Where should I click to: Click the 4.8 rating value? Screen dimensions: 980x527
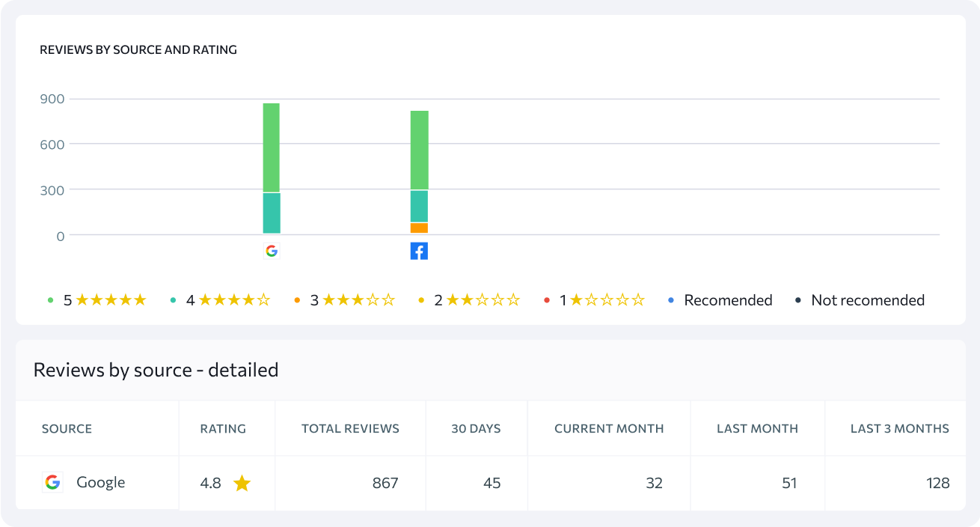tap(210, 483)
